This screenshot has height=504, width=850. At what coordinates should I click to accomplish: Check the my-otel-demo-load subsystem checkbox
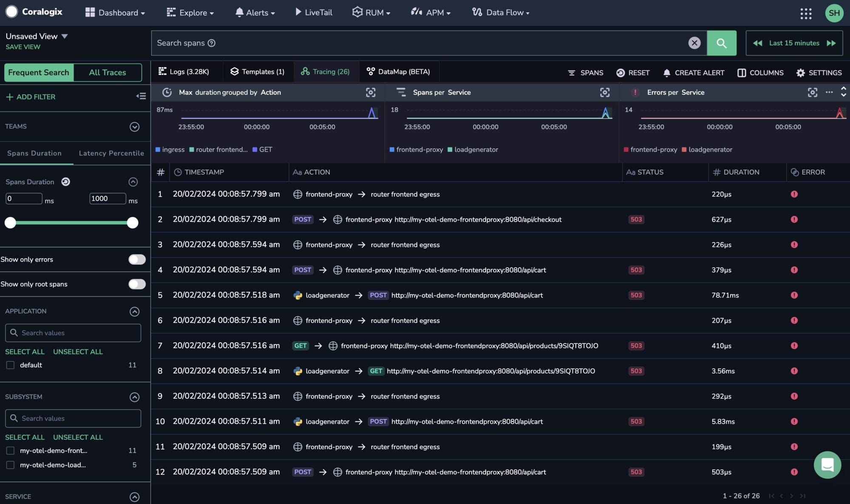(10, 465)
